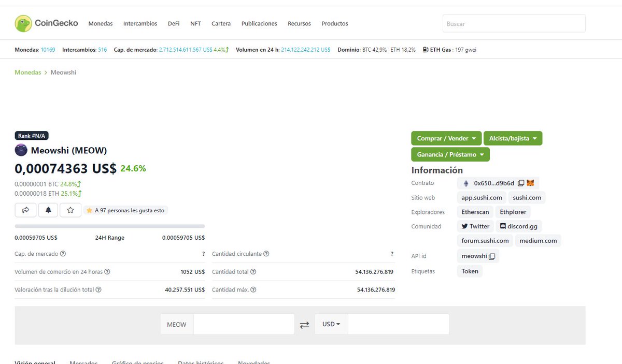Copy the contract address with copy icon

(521, 183)
